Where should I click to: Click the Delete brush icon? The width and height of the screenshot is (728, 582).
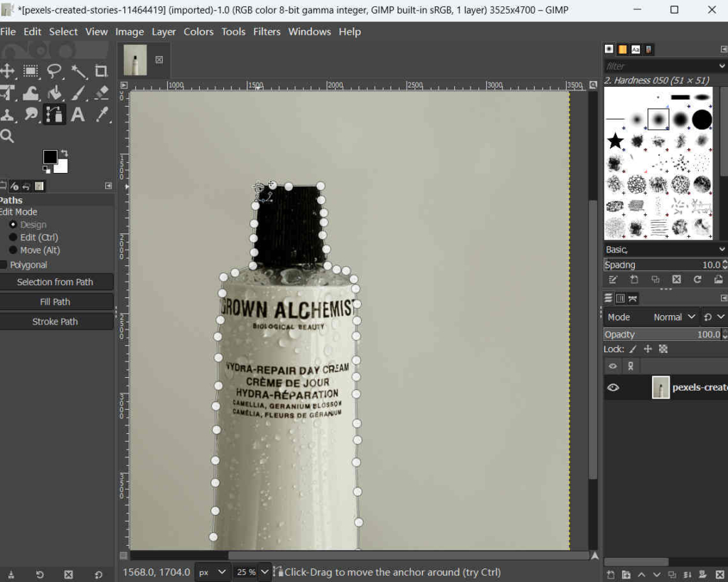pos(677,280)
